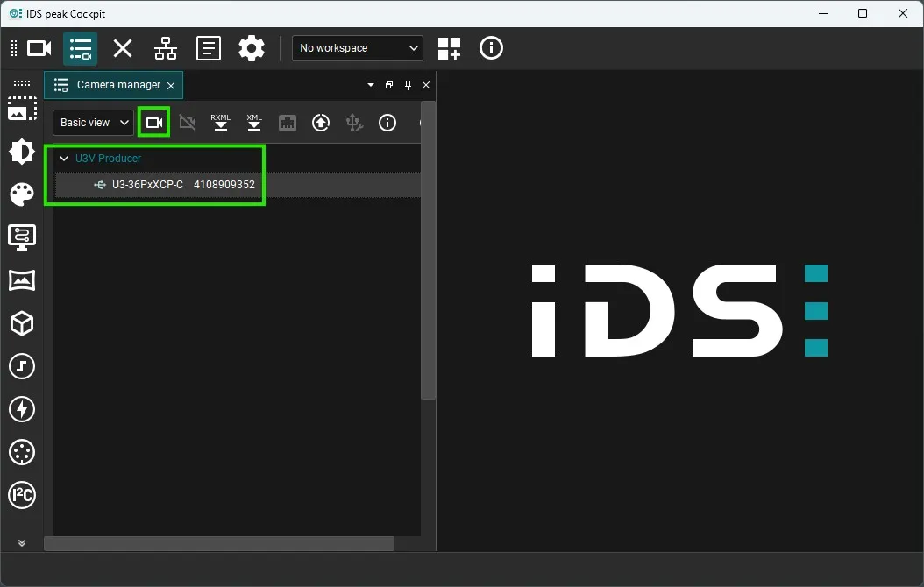This screenshot has width=924, height=587.
Task: Open the No workspace dropdown
Action: (357, 48)
